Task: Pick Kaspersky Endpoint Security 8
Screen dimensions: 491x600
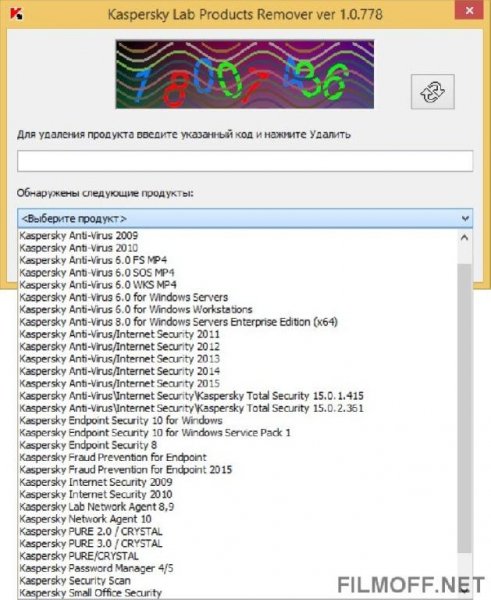Action: [238, 445]
